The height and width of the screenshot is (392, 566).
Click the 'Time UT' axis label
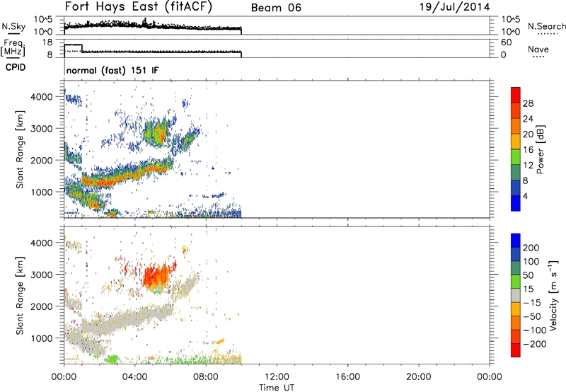click(277, 387)
